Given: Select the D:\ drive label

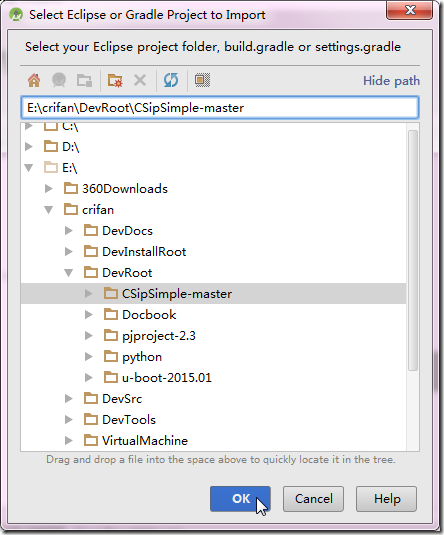Looking at the screenshot, I should click(71, 147).
